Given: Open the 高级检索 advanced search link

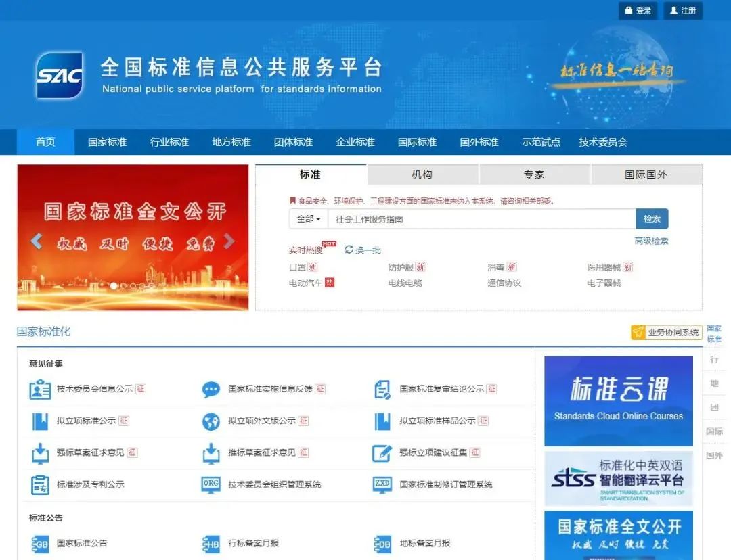Looking at the screenshot, I should coord(651,241).
